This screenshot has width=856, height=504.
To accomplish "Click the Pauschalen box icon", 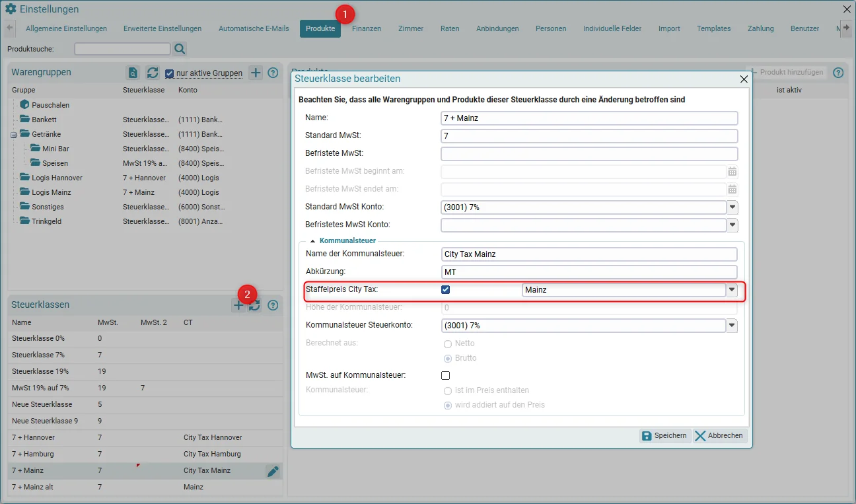I will pos(24,104).
